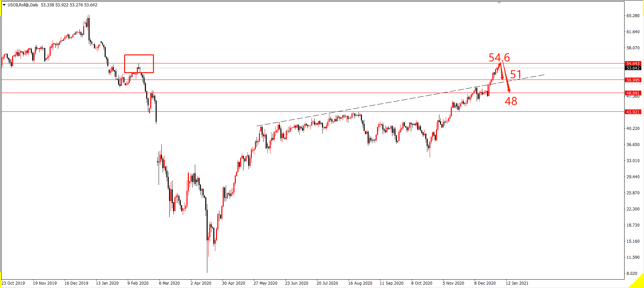
Task: Click the small triangle before USOILRoll@ symbol name
Action: coord(4,5)
